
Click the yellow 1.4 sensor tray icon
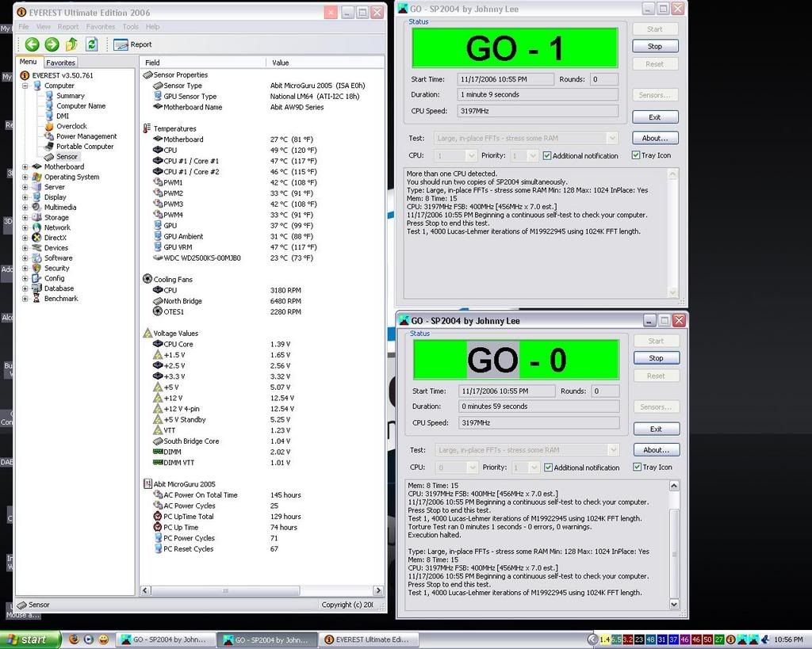pos(604,639)
